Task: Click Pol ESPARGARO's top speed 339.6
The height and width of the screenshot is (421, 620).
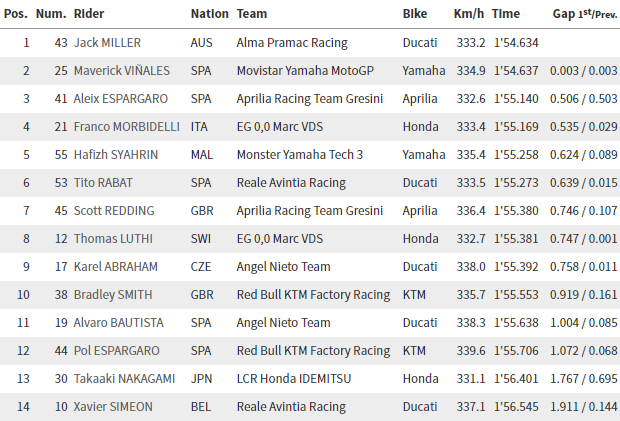Action: [x=471, y=351]
